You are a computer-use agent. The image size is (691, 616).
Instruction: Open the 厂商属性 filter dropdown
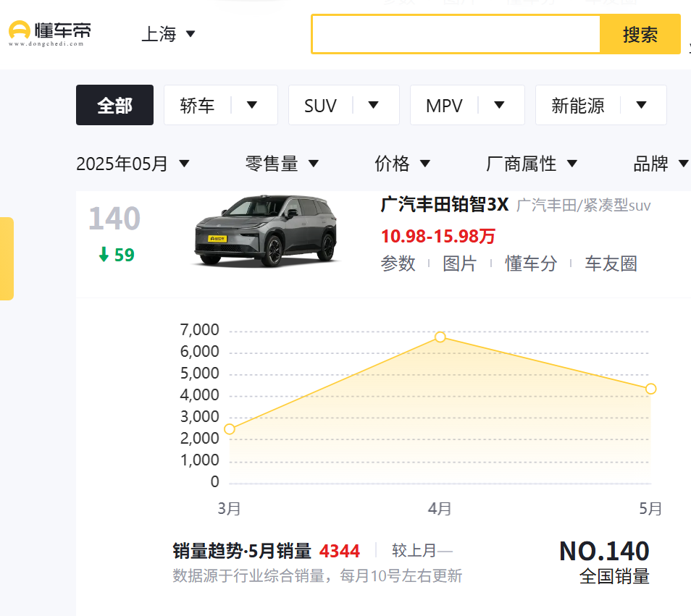pos(531,164)
